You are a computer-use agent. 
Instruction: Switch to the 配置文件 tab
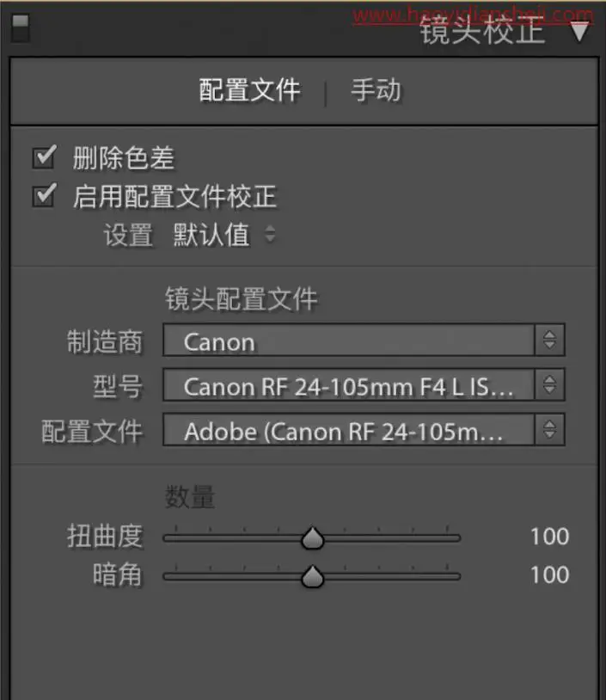(249, 90)
